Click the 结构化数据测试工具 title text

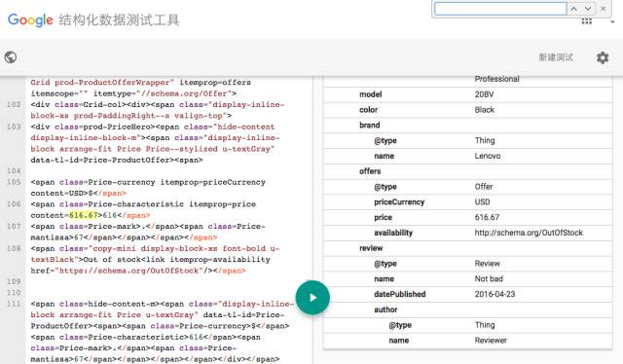click(119, 19)
